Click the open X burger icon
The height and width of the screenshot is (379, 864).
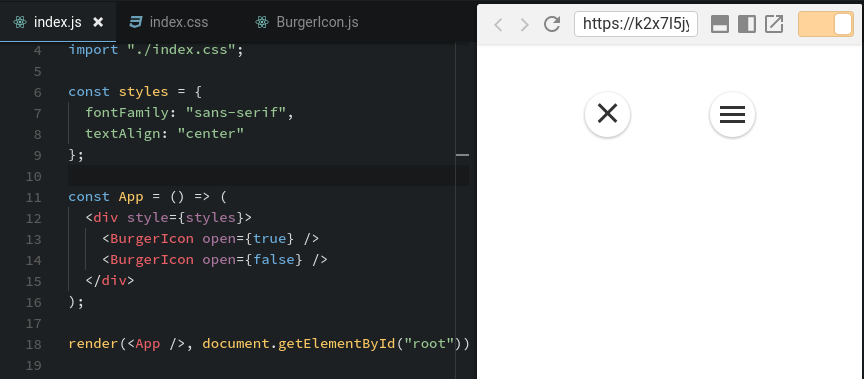607,114
